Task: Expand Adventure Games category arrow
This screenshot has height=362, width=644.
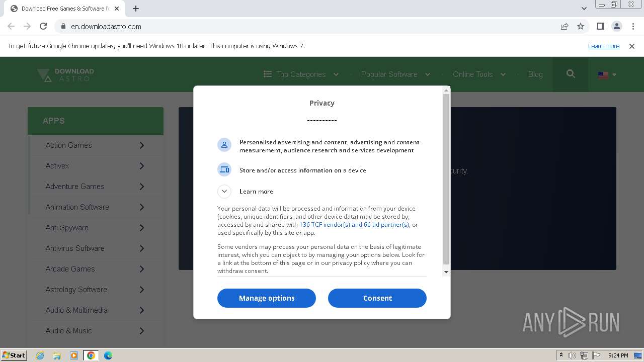Action: (x=141, y=187)
